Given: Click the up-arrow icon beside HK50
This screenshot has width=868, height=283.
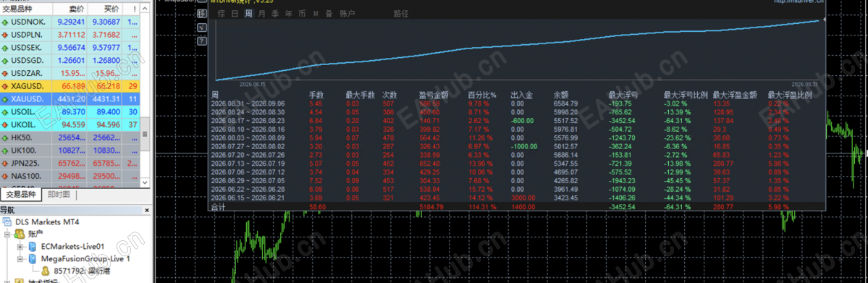Looking at the screenshot, I should (5, 138).
